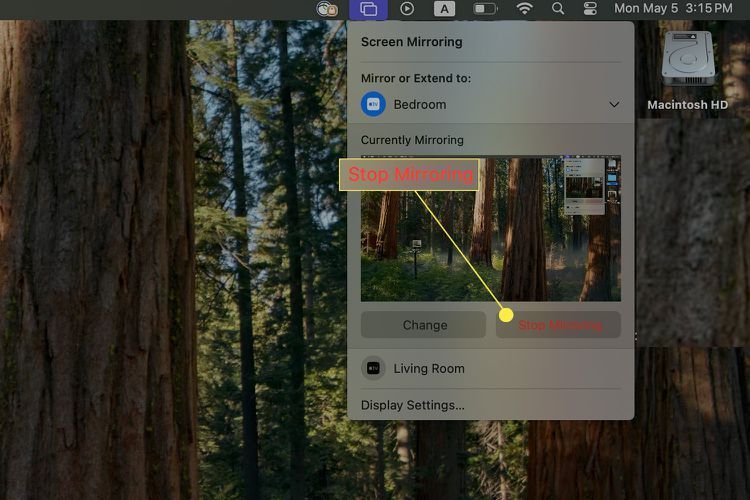
Task: Click the Screen Mirroring menu bar icon
Action: click(x=368, y=9)
